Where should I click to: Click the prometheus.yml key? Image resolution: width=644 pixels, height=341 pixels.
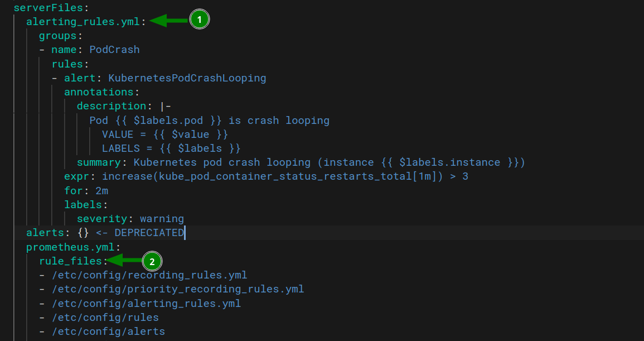pyautogui.click(x=71, y=247)
